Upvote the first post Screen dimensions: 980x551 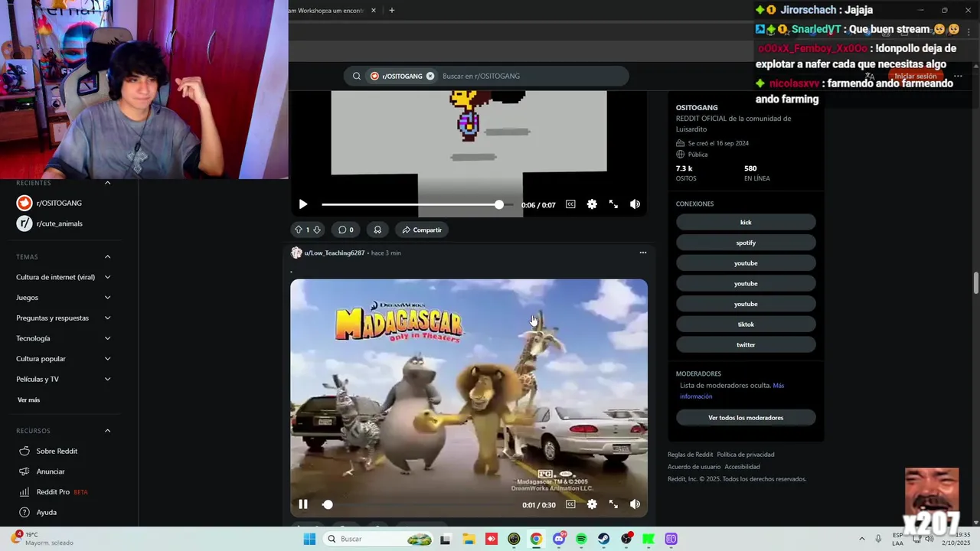pyautogui.click(x=299, y=230)
